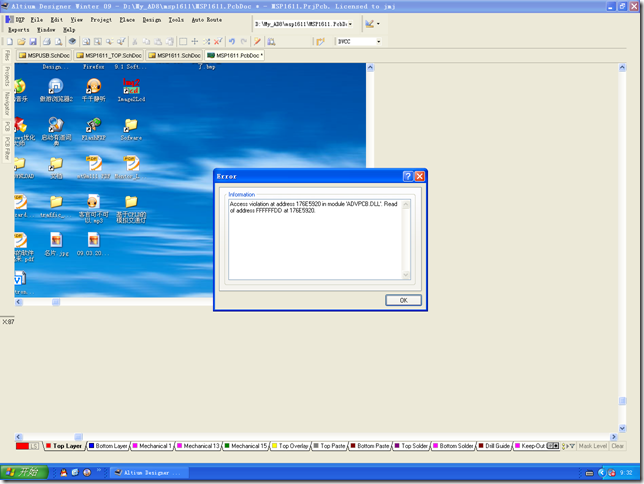Save the document with the floppy icon
Viewport: 644px width, 484px height.
(33, 41)
